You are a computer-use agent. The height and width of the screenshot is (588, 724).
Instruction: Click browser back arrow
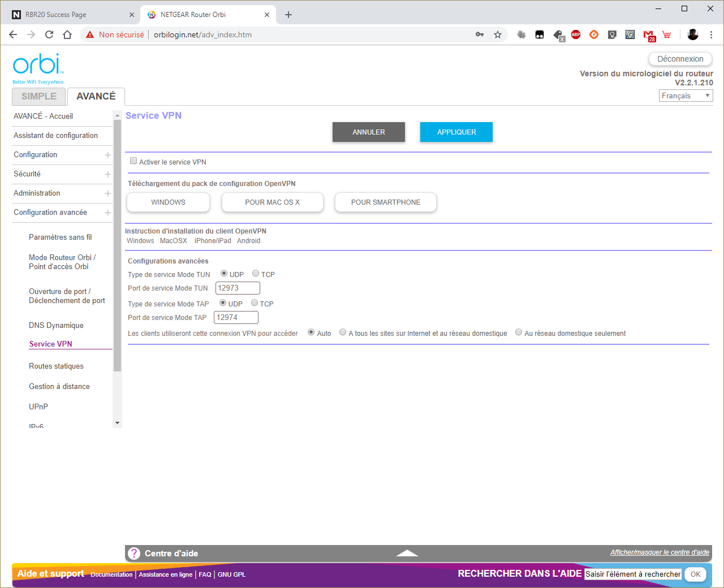[13, 34]
